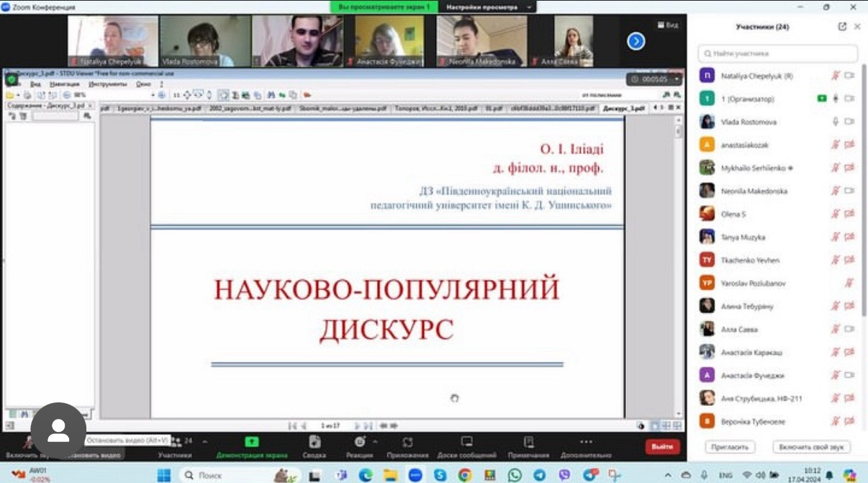Switch to the '91.pdf' document tab
This screenshot has height=483, width=868.
[493, 108]
